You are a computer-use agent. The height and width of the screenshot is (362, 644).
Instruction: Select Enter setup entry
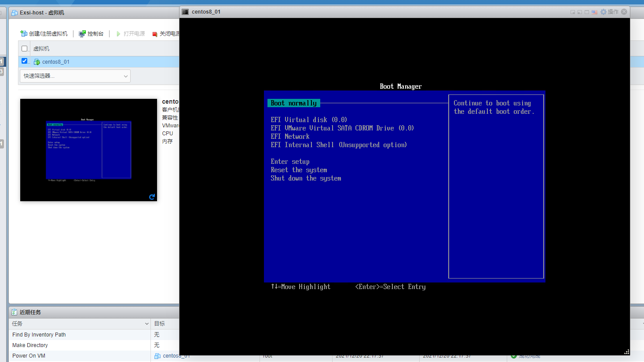(290, 161)
